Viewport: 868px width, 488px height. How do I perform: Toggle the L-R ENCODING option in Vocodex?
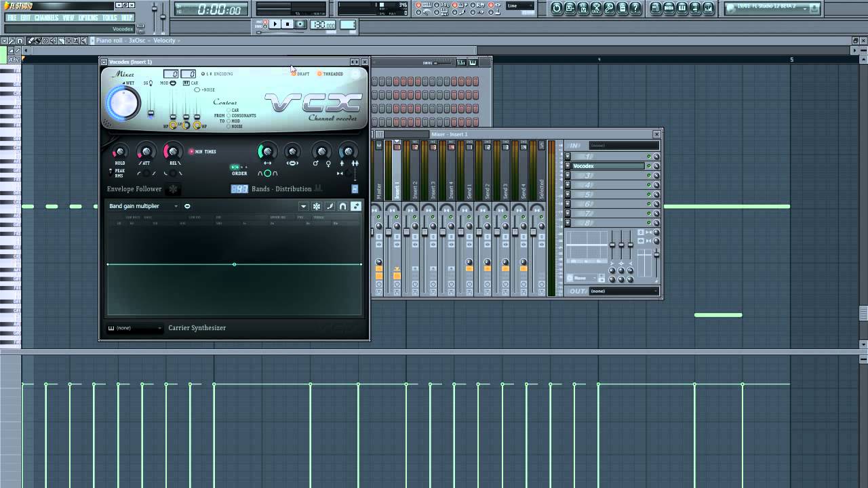pos(217,74)
